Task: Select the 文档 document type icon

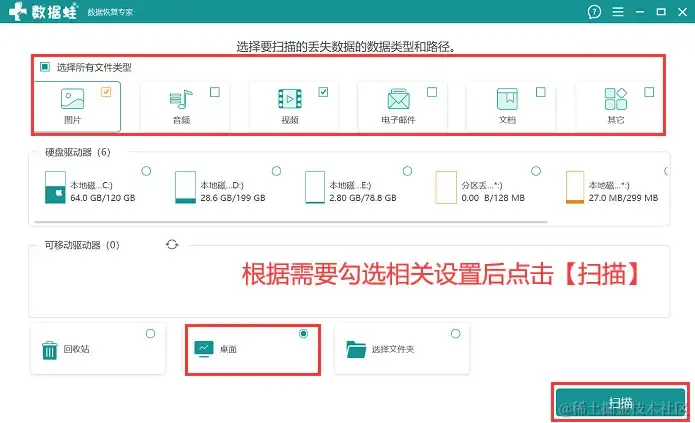Action: pyautogui.click(x=507, y=99)
